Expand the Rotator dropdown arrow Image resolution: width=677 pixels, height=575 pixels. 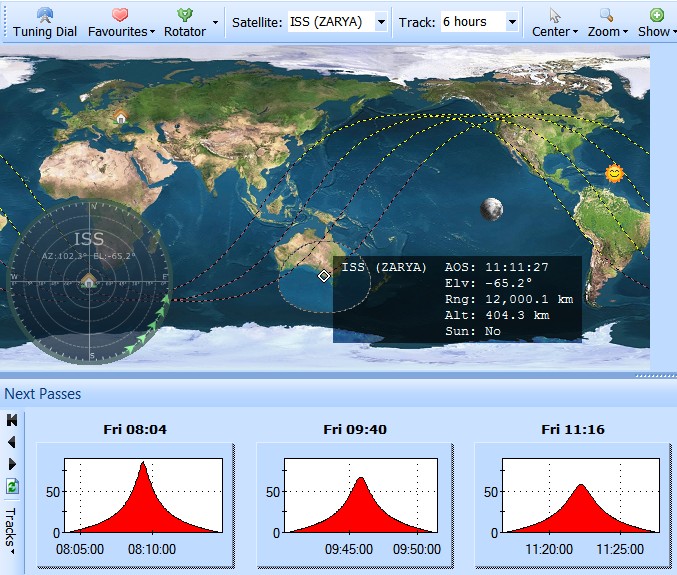click(x=215, y=22)
